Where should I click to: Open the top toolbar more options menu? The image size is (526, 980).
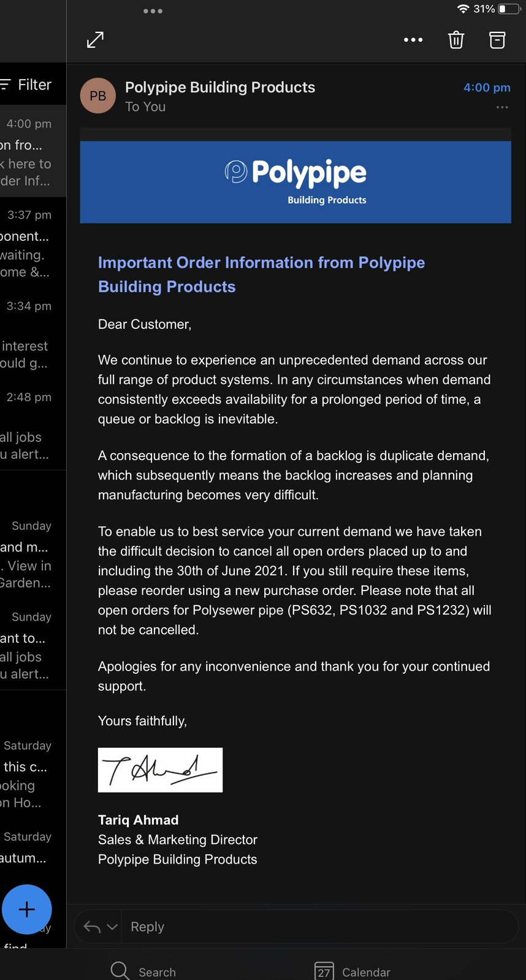[x=413, y=40]
